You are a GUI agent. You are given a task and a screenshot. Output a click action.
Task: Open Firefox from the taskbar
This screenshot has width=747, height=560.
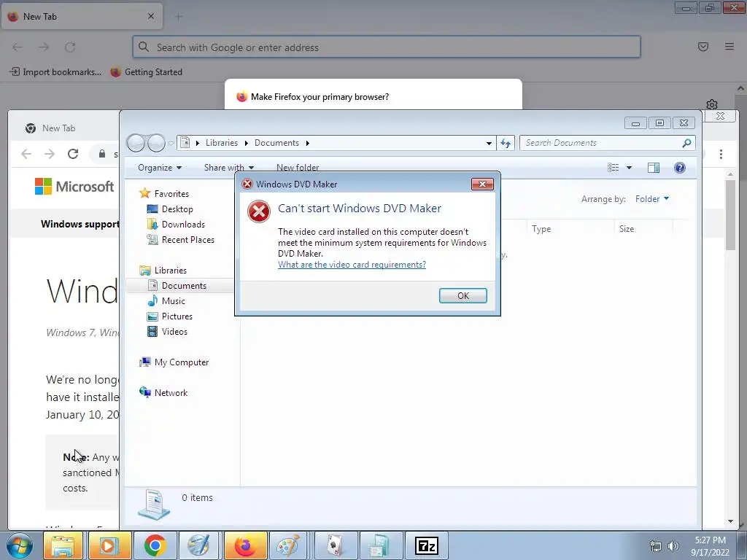[x=245, y=545]
